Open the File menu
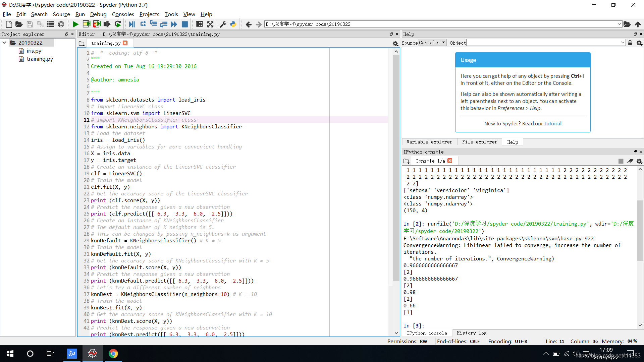644x362 pixels. pyautogui.click(x=7, y=14)
